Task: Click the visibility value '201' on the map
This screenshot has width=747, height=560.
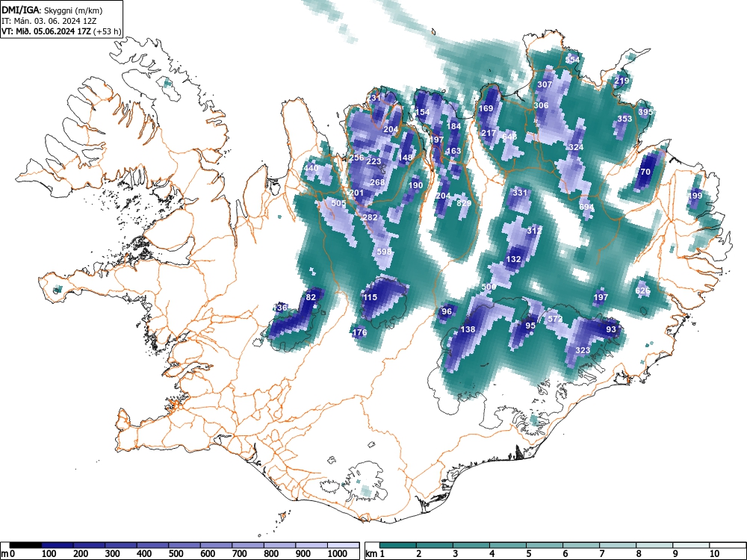Action: (356, 193)
